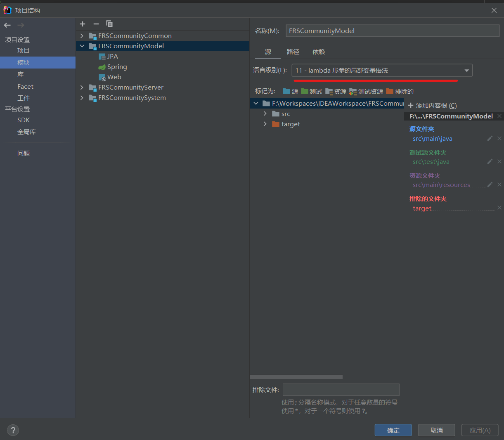
Task: Select the src folder row
Action: (x=327, y=114)
